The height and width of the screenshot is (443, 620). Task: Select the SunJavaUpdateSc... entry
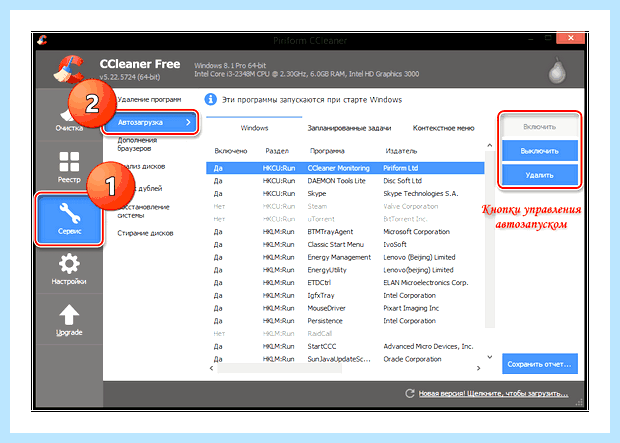pyautogui.click(x=345, y=359)
